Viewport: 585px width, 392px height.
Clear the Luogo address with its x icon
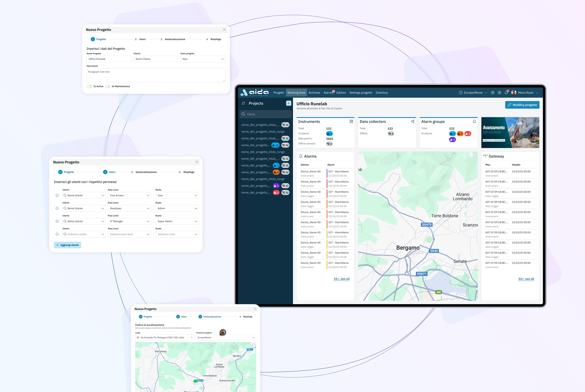coord(192,337)
